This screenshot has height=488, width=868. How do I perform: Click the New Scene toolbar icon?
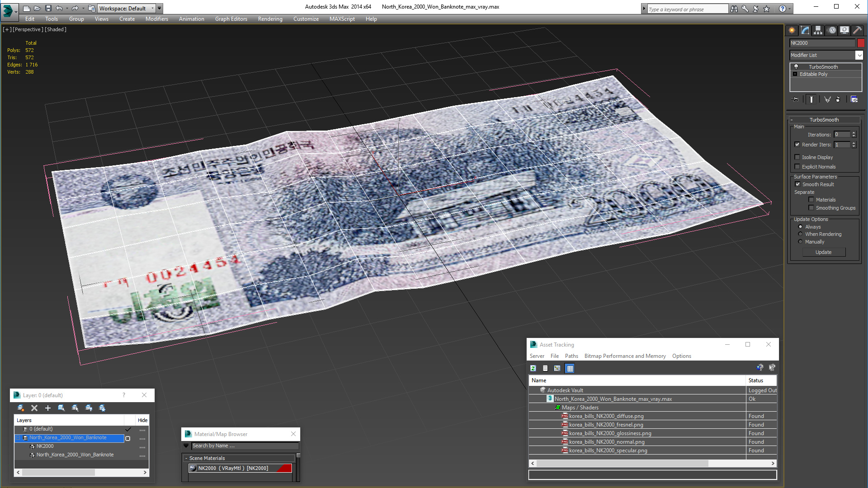click(x=27, y=8)
